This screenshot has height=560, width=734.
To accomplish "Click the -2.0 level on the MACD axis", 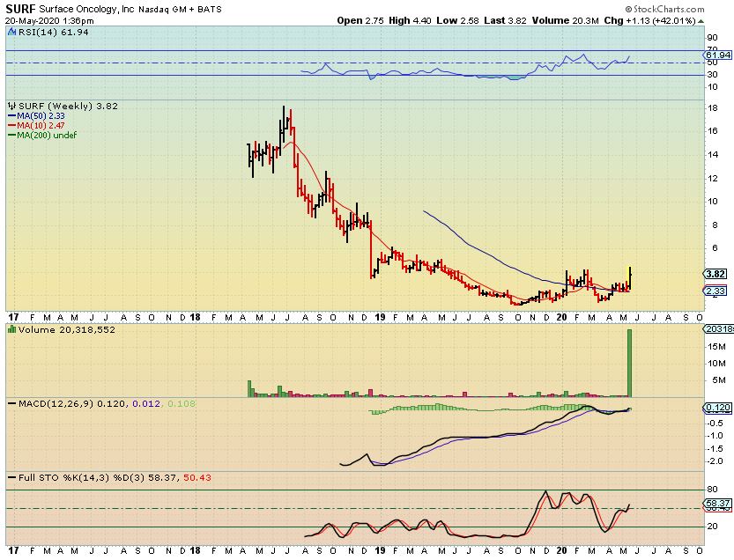I will click(715, 461).
